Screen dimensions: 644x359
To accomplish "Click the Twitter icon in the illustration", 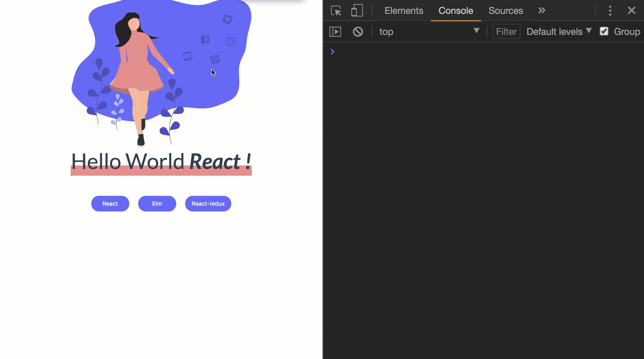I will tap(228, 19).
